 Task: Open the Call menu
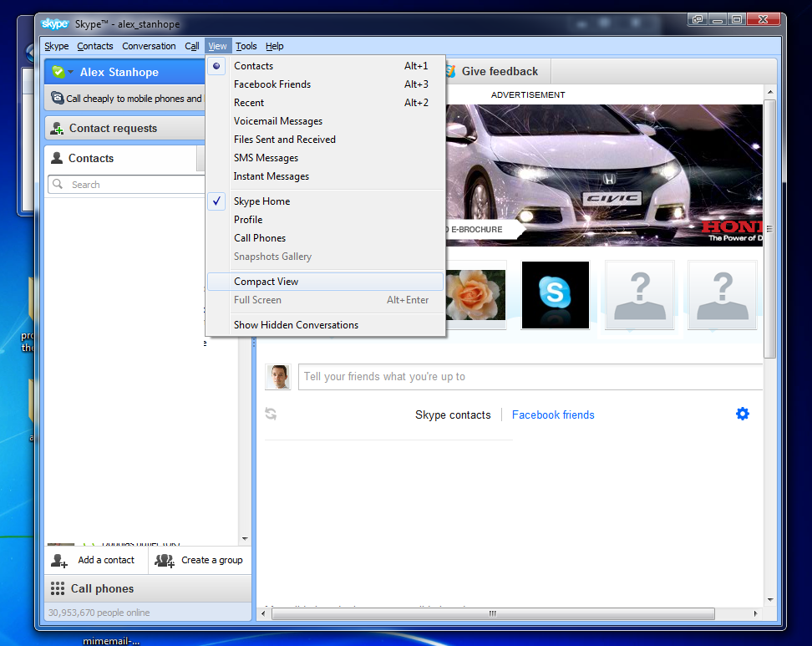pyautogui.click(x=192, y=46)
